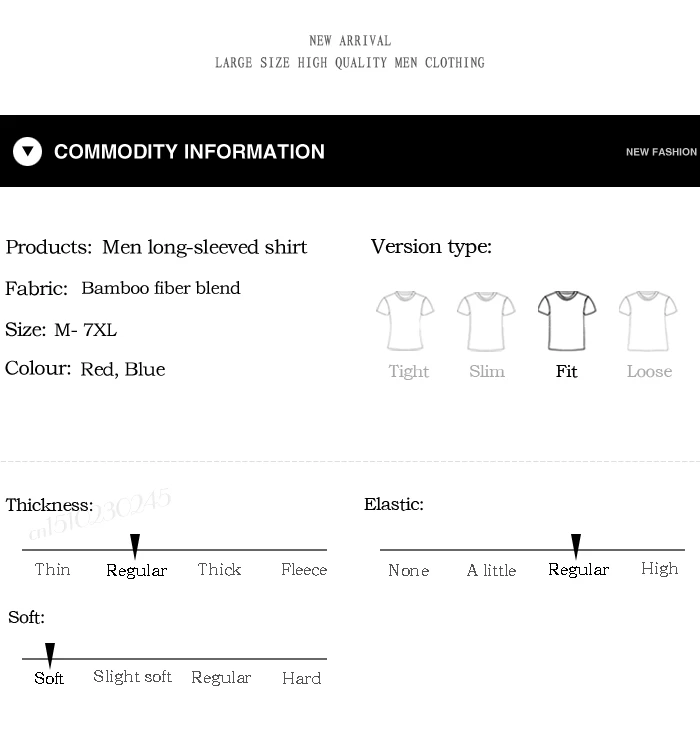This screenshot has height=747, width=700.
Task: Click the Elastic slider marker arrow
Action: click(576, 546)
